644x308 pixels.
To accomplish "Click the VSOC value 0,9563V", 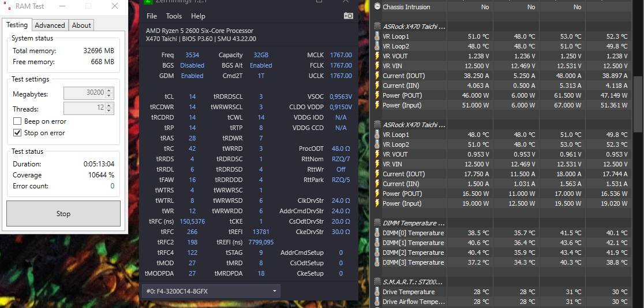I will 340,97.
